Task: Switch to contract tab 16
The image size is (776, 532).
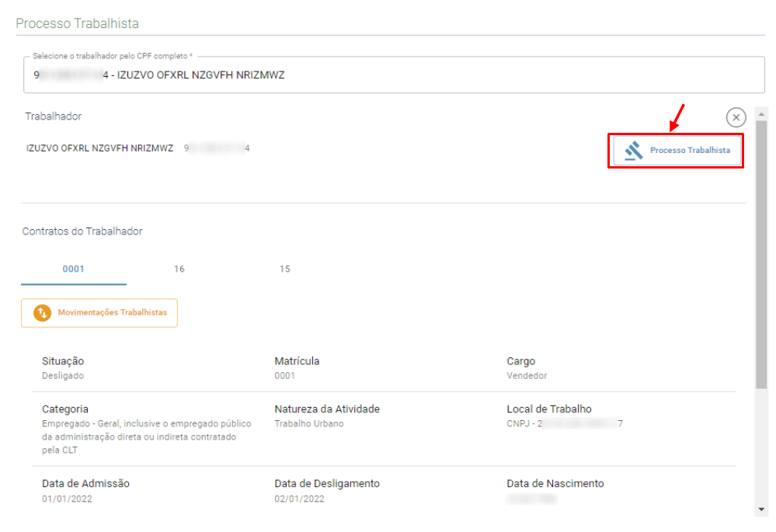Action: click(179, 269)
